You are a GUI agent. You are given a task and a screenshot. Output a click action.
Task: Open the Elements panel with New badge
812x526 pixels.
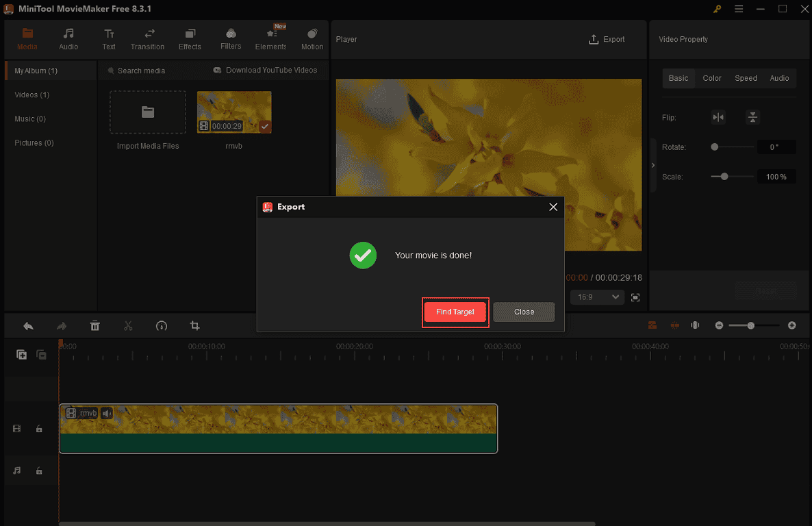pos(270,39)
